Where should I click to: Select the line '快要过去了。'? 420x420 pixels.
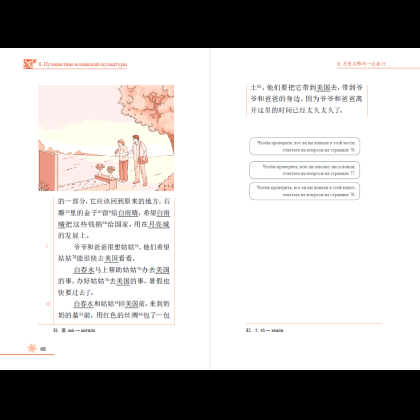pyautogui.click(x=76, y=293)
